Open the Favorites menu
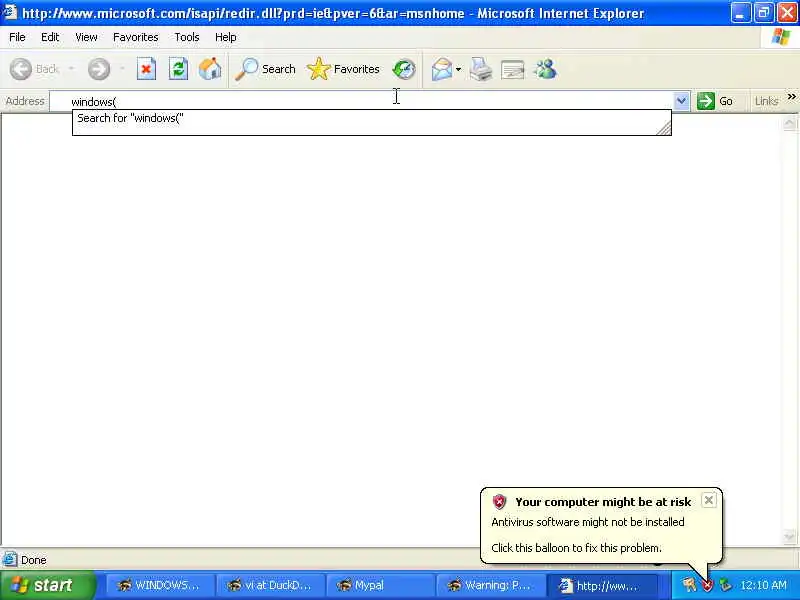Screen dimensions: 800x600 pyautogui.click(x=135, y=37)
